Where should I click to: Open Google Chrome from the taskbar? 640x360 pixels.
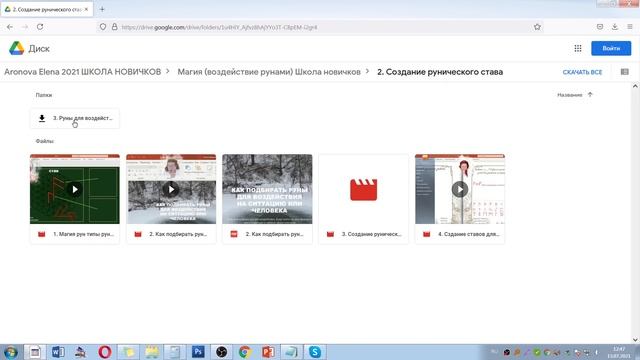(244, 352)
